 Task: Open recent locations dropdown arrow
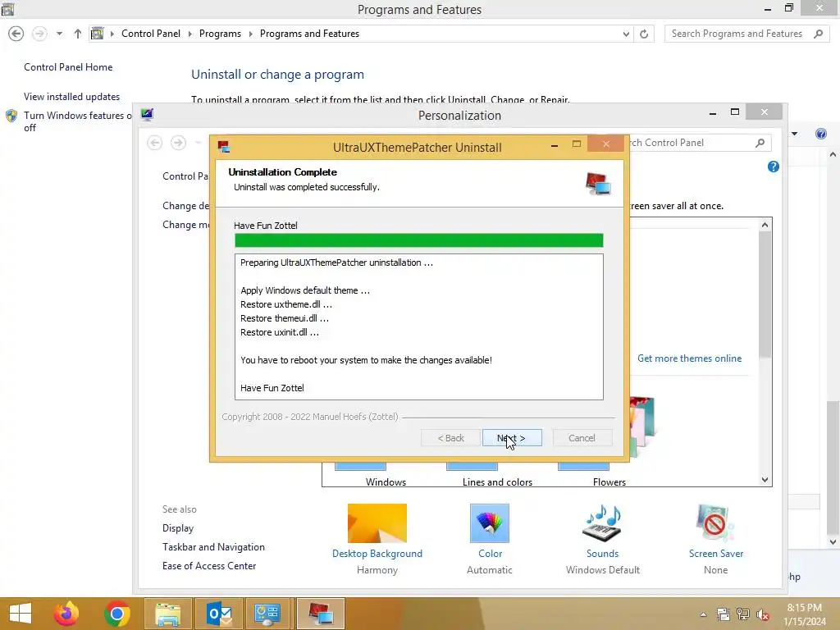59,34
